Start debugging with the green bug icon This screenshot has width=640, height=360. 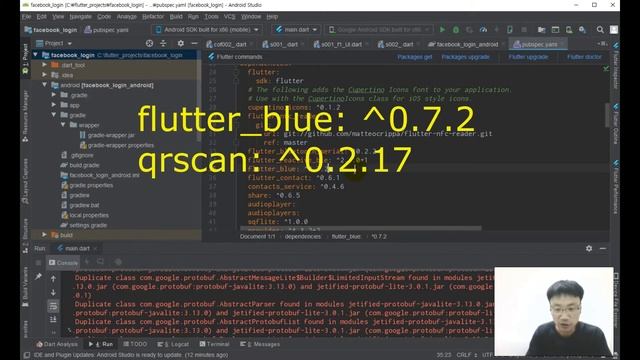(456, 30)
